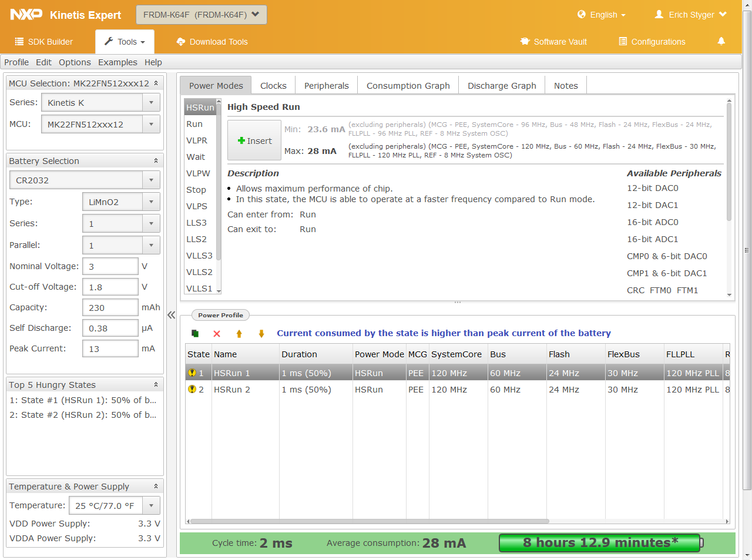Open the Examples menu
752x560 pixels.
(x=117, y=62)
